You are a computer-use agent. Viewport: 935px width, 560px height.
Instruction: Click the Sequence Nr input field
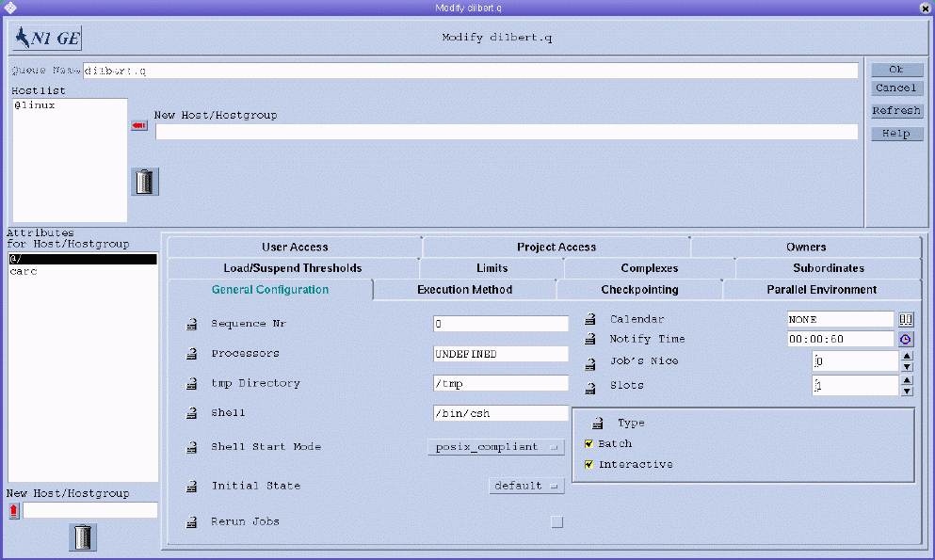click(501, 324)
